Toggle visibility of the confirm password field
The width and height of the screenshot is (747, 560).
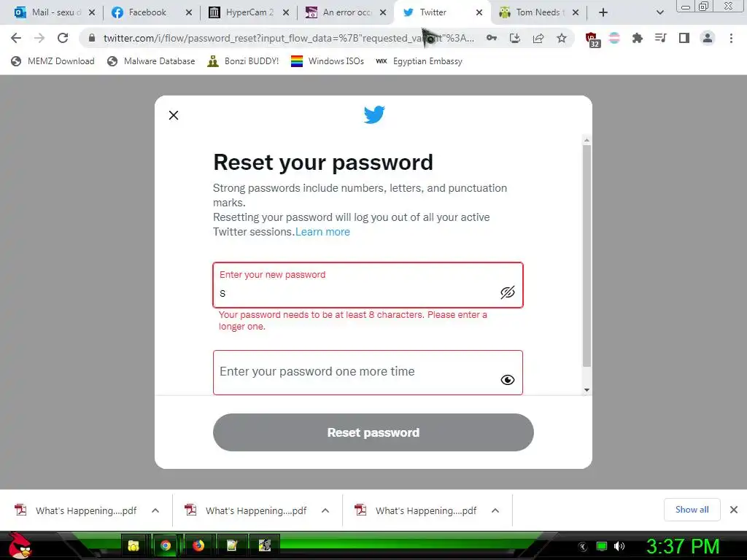coord(508,379)
